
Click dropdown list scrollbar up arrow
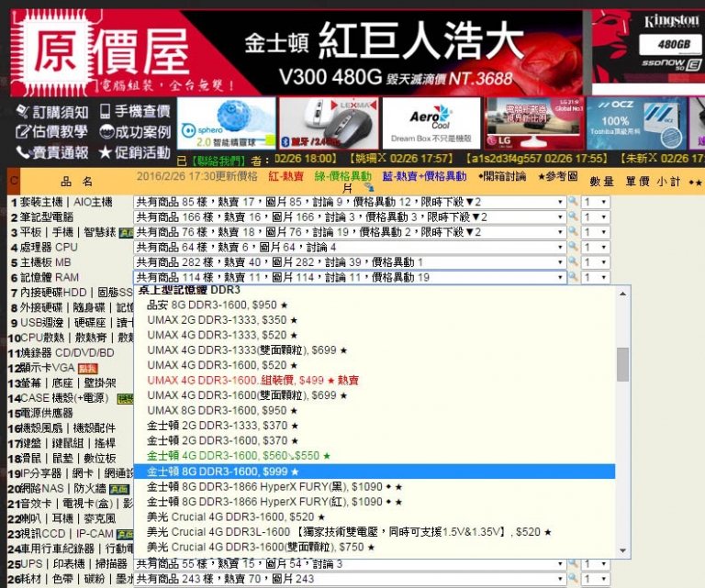pyautogui.click(x=622, y=294)
